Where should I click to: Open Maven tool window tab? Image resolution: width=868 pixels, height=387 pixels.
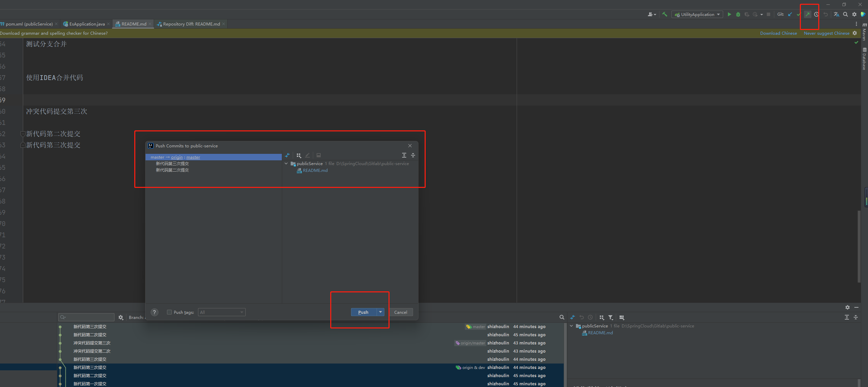(865, 32)
